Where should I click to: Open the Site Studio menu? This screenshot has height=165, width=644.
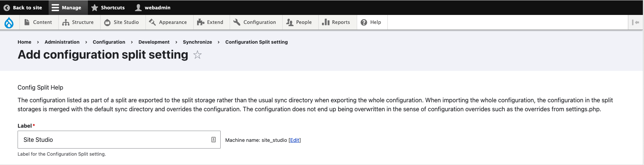tap(122, 22)
